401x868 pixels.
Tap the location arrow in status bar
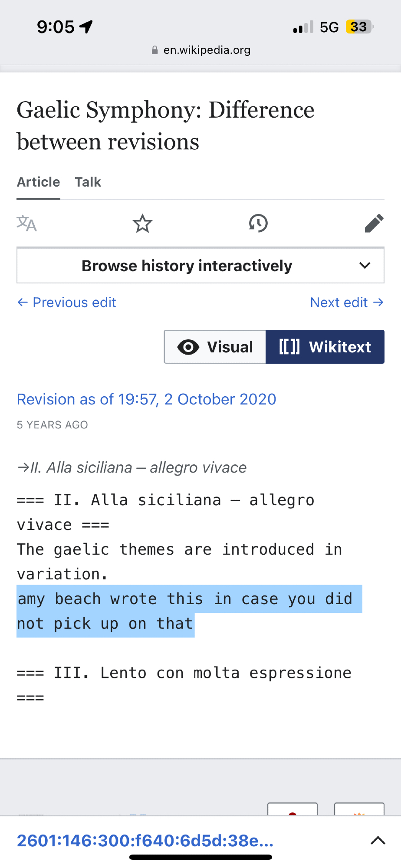point(86,27)
